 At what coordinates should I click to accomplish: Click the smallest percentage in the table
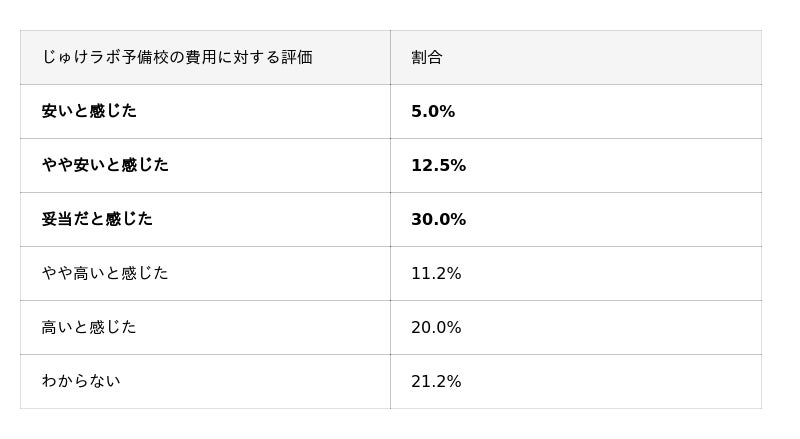tap(433, 112)
